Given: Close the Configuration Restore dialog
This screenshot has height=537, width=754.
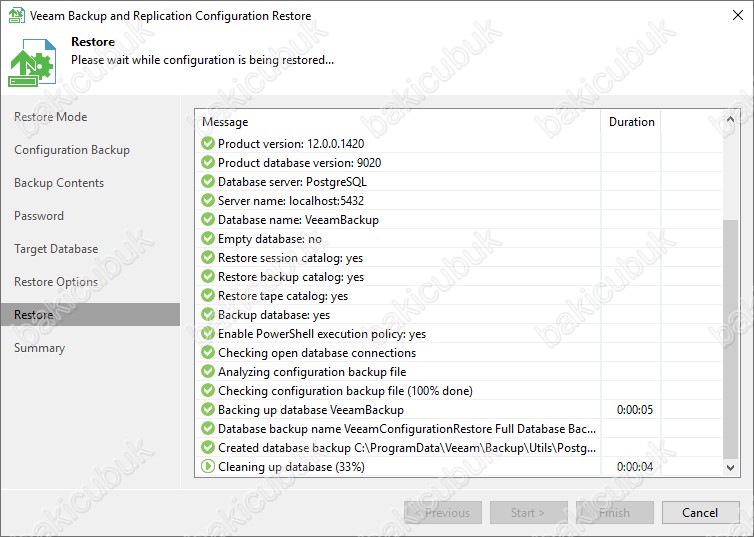Looking at the screenshot, I should pos(738,15).
